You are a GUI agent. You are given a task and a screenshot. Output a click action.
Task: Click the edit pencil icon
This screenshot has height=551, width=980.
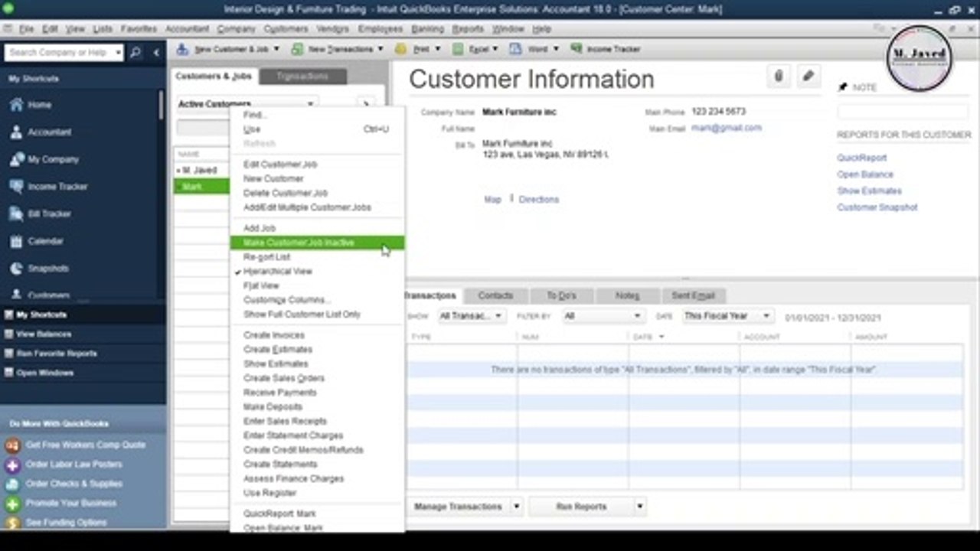[808, 77]
